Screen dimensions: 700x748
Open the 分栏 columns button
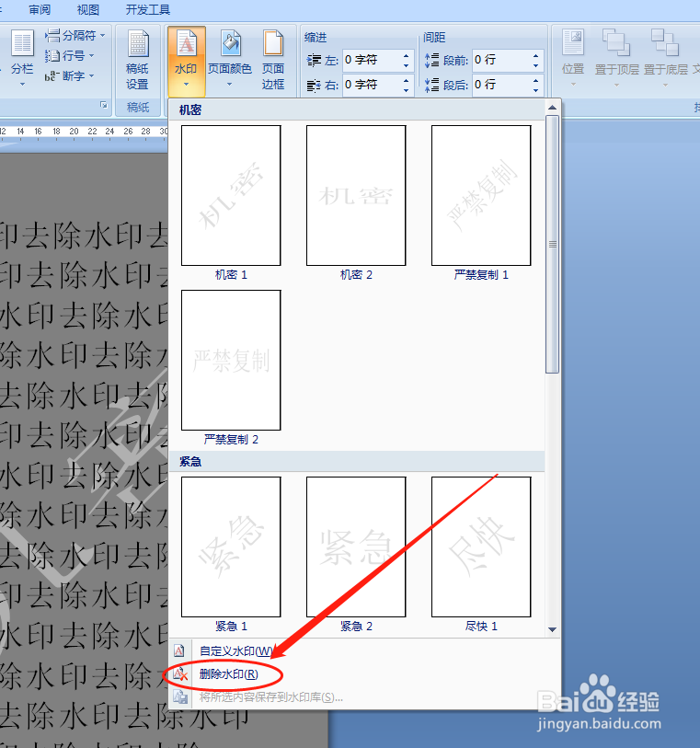(x=21, y=60)
